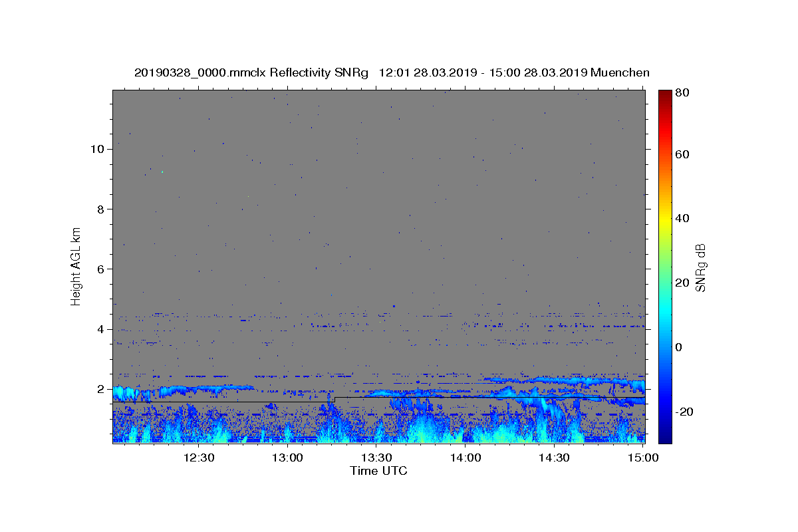Click the height tick label 10
The image size is (798, 532).
(x=97, y=149)
